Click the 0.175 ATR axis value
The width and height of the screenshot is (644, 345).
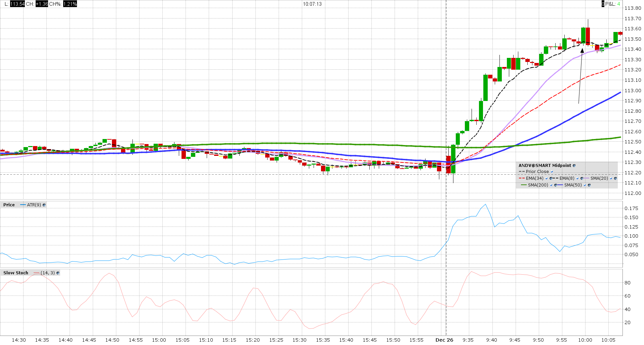(x=632, y=208)
